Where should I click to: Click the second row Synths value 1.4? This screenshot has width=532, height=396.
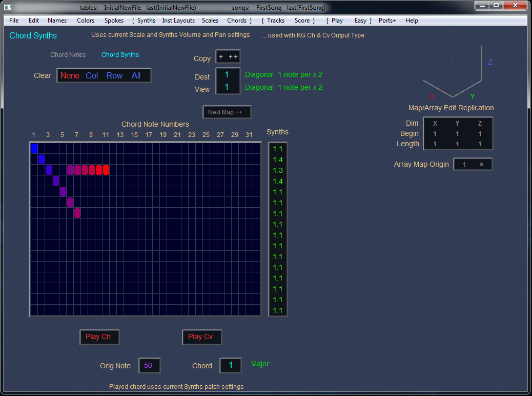point(278,160)
